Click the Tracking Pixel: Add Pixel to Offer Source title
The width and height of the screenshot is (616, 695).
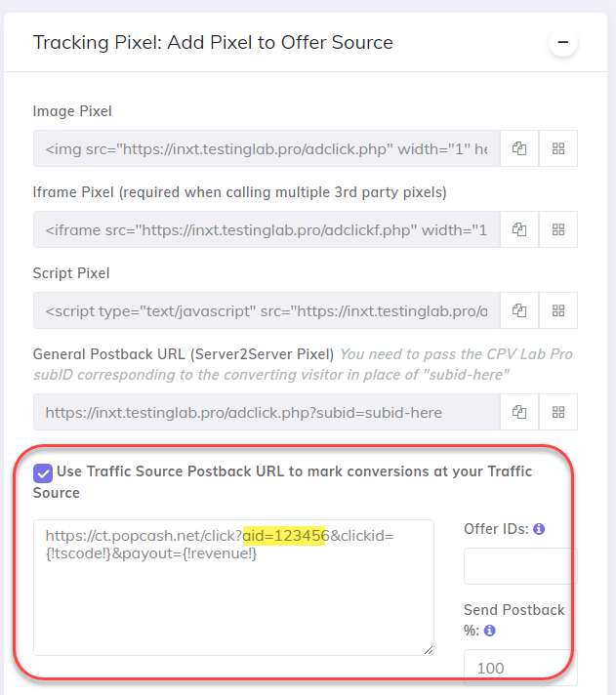click(213, 43)
